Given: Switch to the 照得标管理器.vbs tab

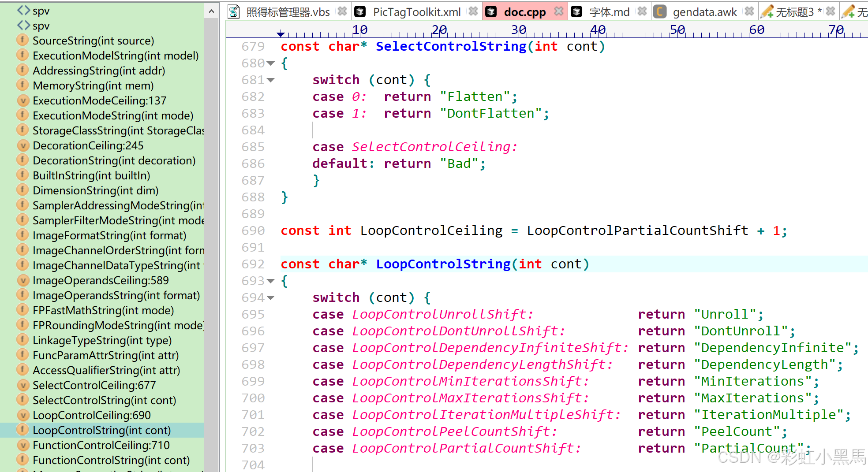Looking at the screenshot, I should [x=288, y=12].
